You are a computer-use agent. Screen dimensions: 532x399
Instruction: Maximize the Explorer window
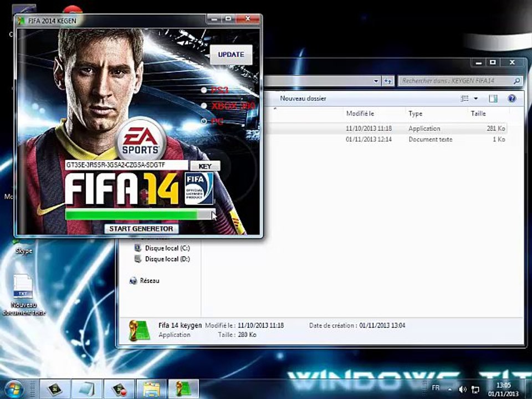493,63
